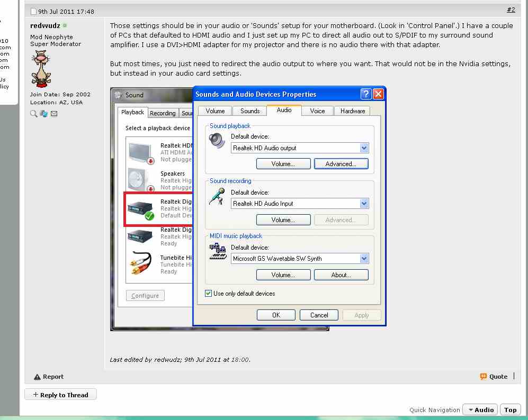
Task: Open the Quick Navigation Audio dropdown
Action: click(x=480, y=410)
